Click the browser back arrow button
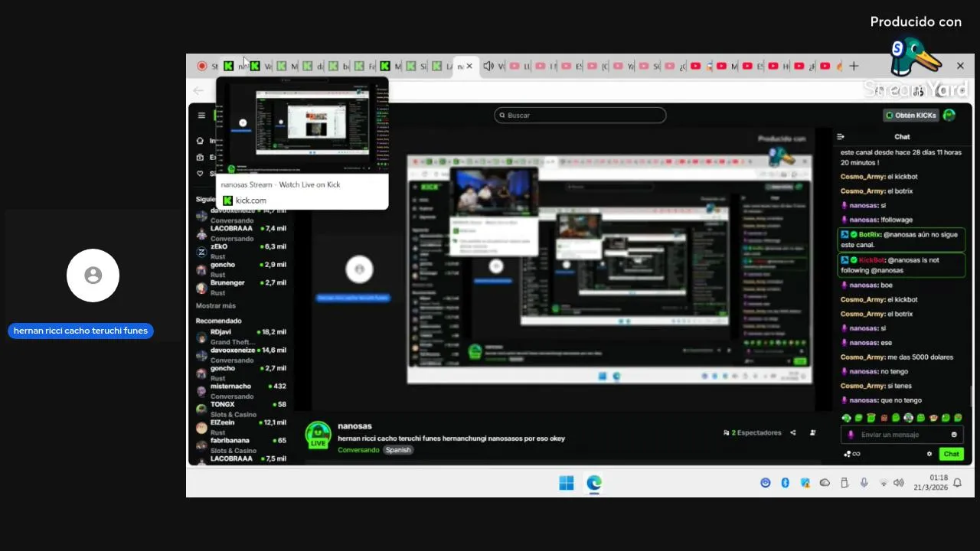This screenshot has height=551, width=980. (199, 90)
